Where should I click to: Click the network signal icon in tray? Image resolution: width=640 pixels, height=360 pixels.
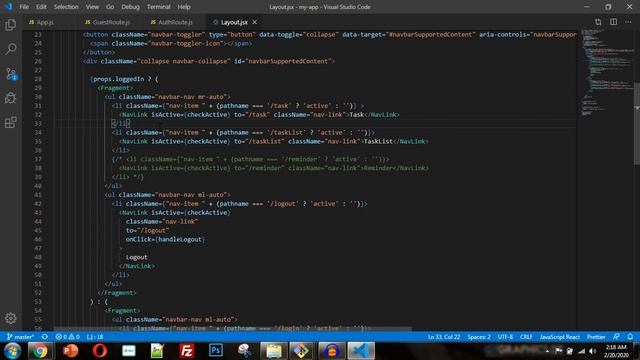[581, 351]
